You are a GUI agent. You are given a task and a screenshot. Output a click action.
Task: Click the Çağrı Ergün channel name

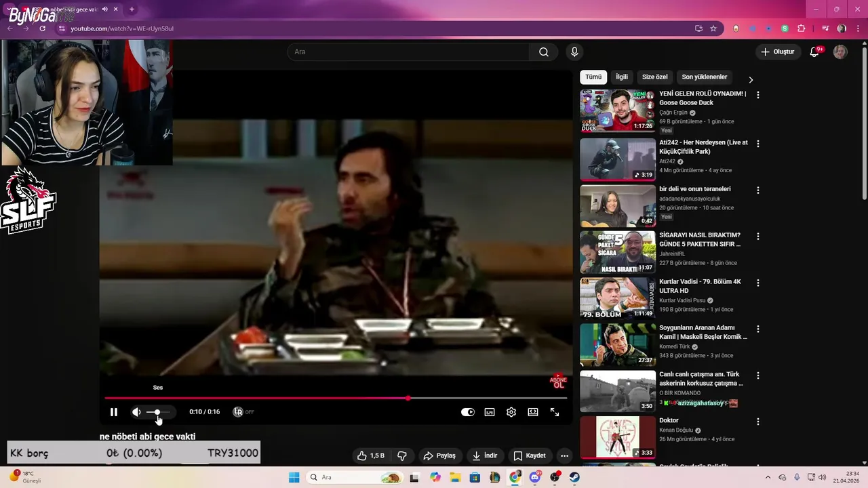673,113
